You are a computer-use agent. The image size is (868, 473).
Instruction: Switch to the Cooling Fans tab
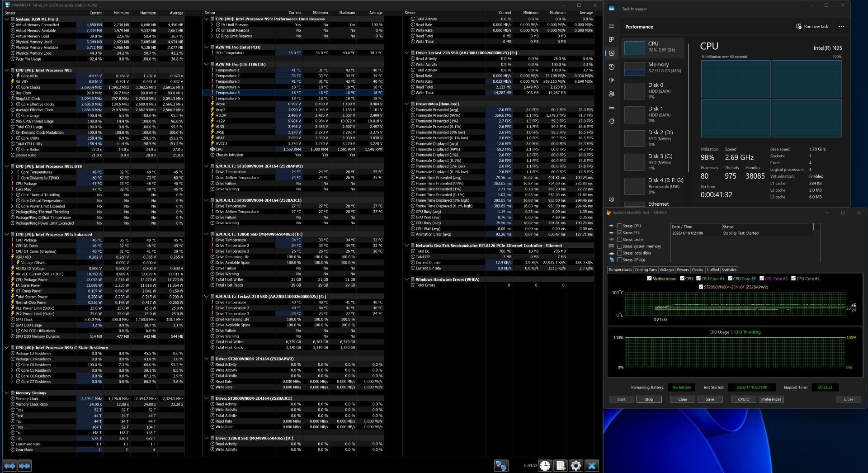646,270
